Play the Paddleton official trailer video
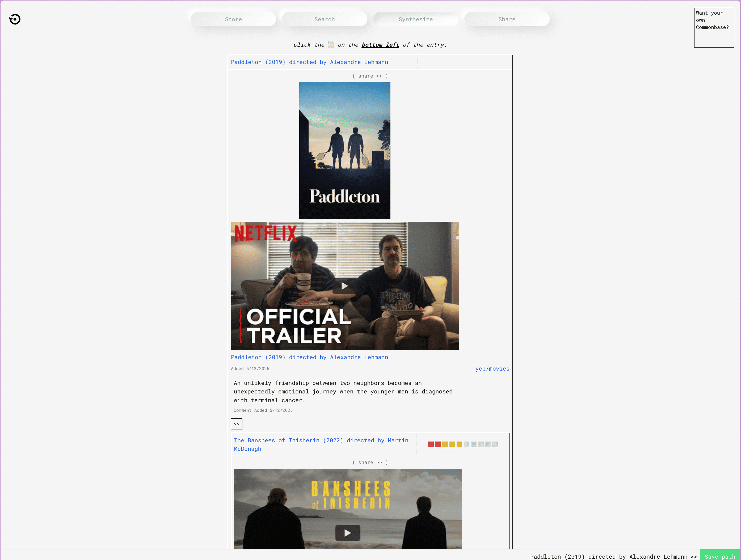Image resolution: width=741 pixels, height=560 pixels. pos(344,286)
